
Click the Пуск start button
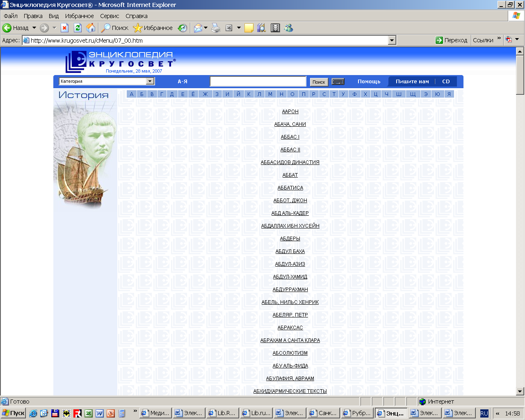(x=14, y=413)
